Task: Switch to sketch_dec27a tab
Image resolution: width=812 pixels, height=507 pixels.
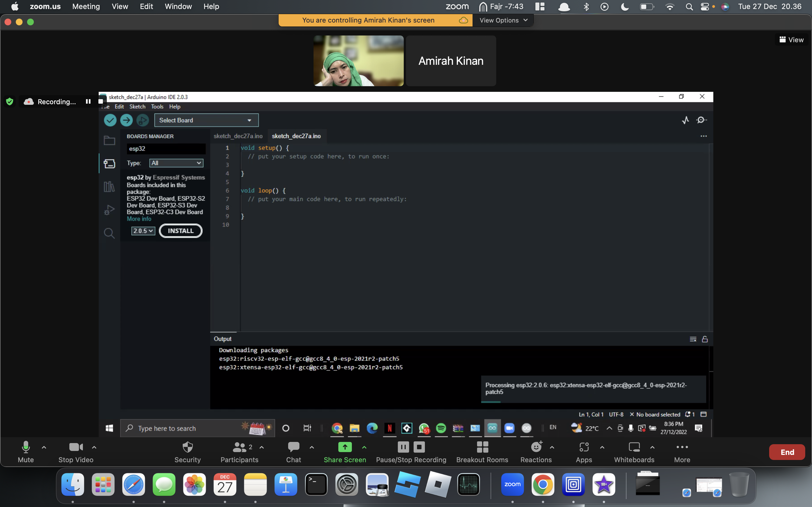Action: (x=238, y=135)
